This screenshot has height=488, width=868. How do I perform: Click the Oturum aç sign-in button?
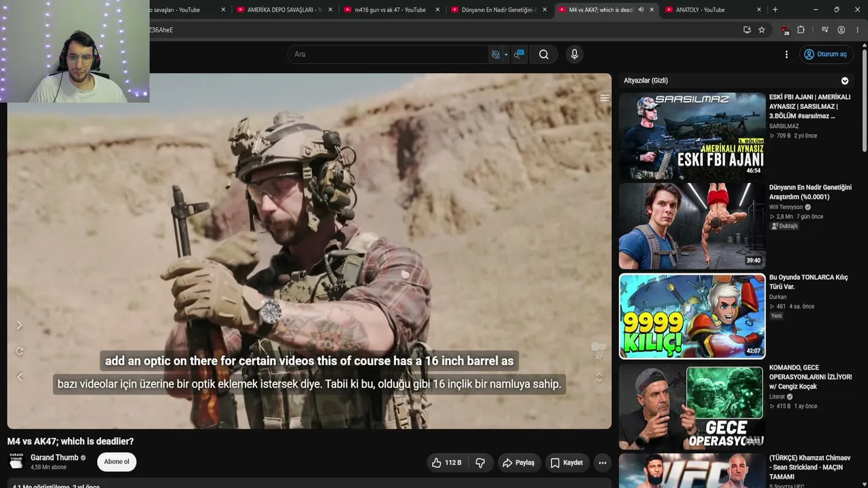coord(825,54)
